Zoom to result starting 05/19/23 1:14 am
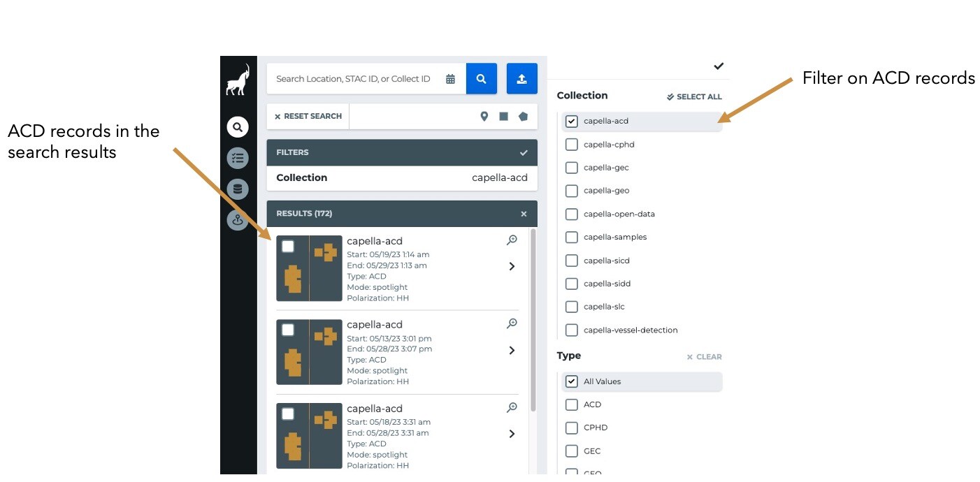Viewport: 980px width, 482px height. 512,240
